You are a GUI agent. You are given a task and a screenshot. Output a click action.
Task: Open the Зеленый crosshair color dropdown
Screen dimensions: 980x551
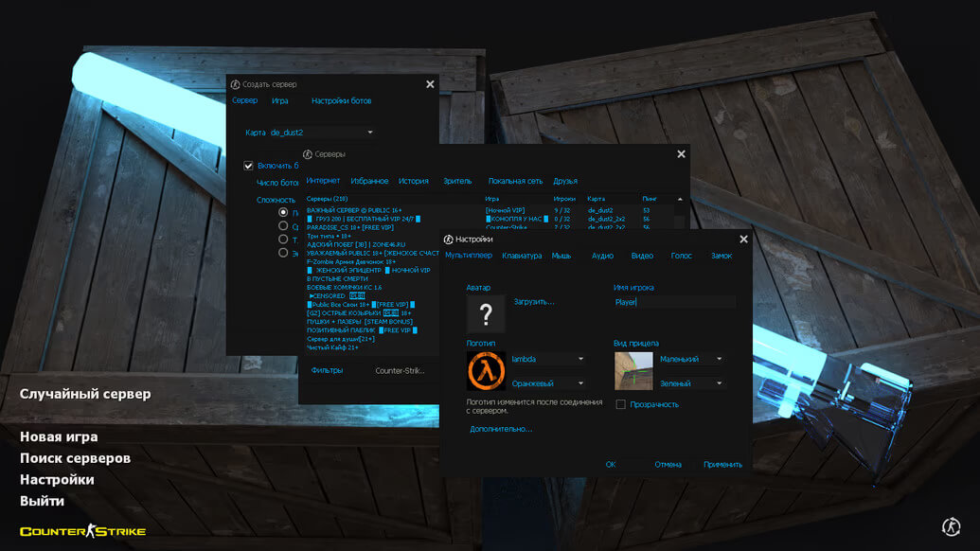pyautogui.click(x=690, y=383)
